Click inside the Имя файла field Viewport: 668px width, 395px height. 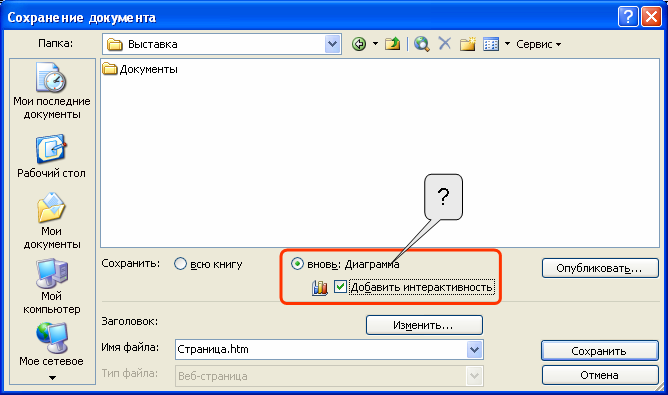(x=321, y=350)
